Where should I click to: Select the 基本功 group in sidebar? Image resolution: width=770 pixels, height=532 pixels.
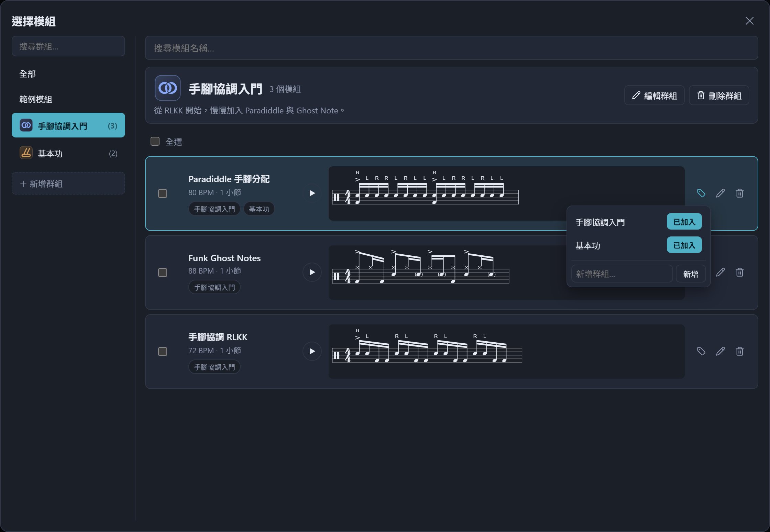click(68, 153)
